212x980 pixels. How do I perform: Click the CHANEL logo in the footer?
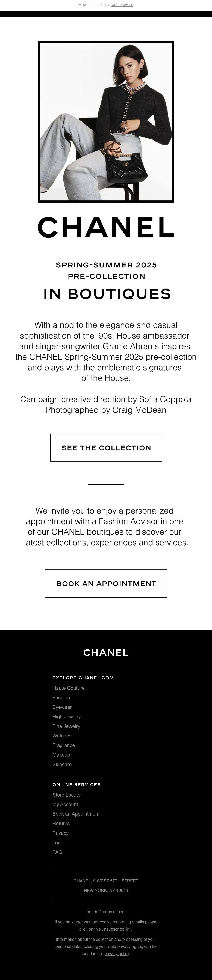pyautogui.click(x=106, y=652)
